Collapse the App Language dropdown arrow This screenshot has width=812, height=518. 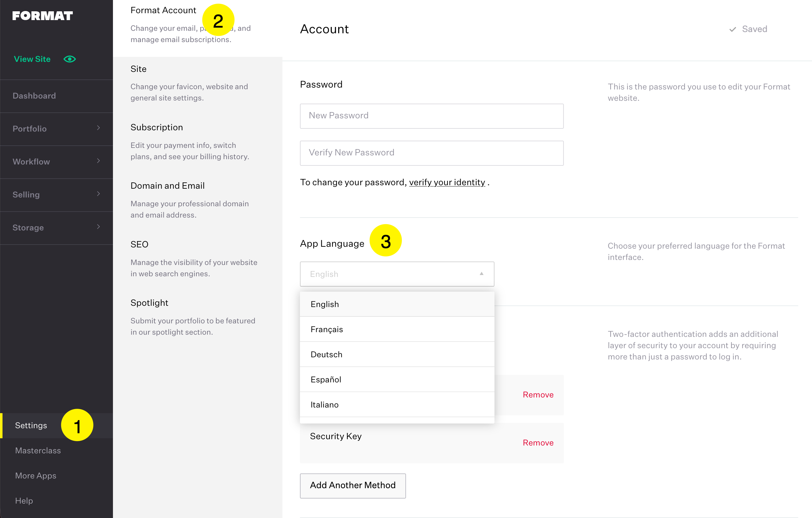tap(481, 274)
